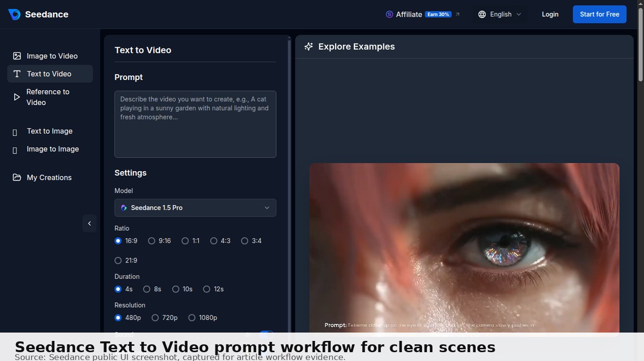
Task: Click the Seedance brand name
Action: pyautogui.click(x=47, y=14)
